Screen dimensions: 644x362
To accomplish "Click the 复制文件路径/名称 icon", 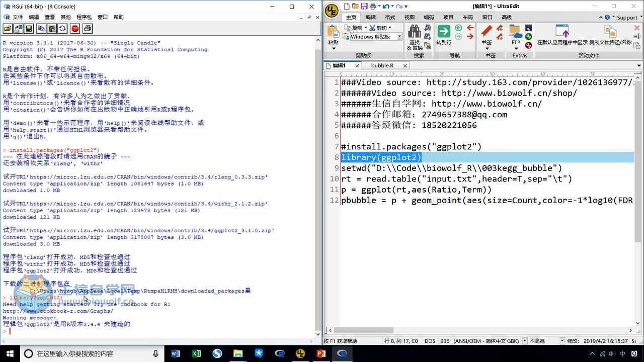I will 610,31.
